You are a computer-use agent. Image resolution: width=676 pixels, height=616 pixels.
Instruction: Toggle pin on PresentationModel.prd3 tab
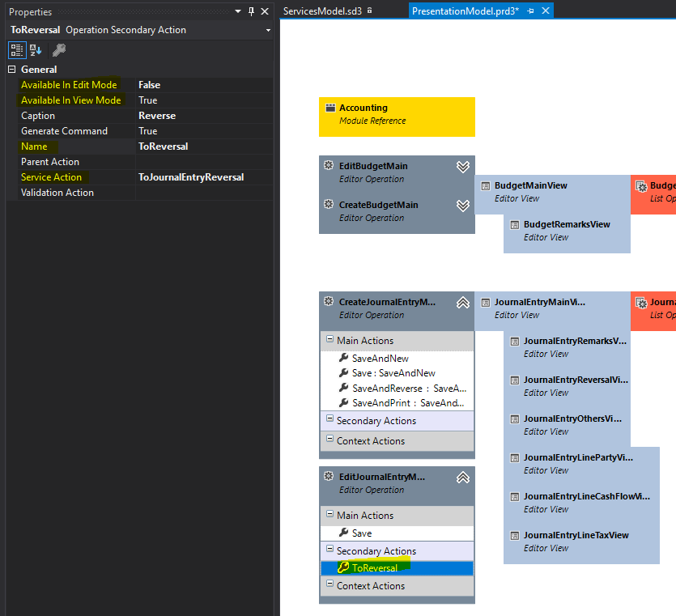pyautogui.click(x=531, y=11)
